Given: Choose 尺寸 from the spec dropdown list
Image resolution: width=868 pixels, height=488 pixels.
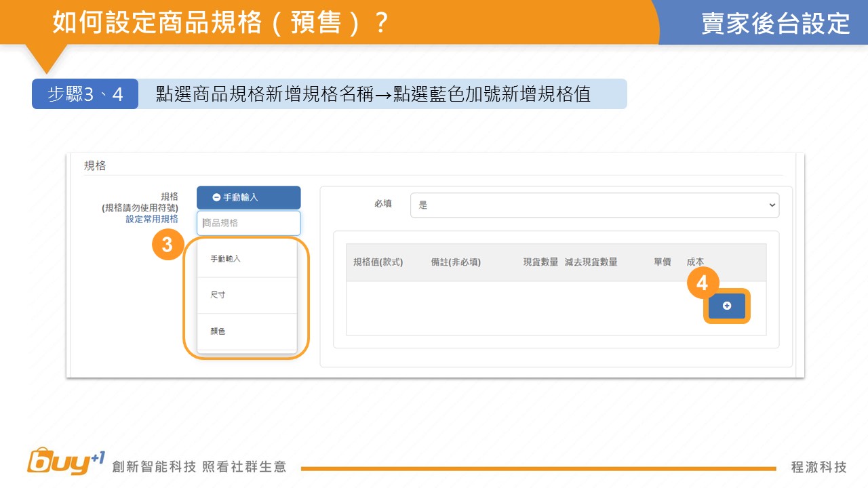Looking at the screenshot, I should tap(218, 296).
